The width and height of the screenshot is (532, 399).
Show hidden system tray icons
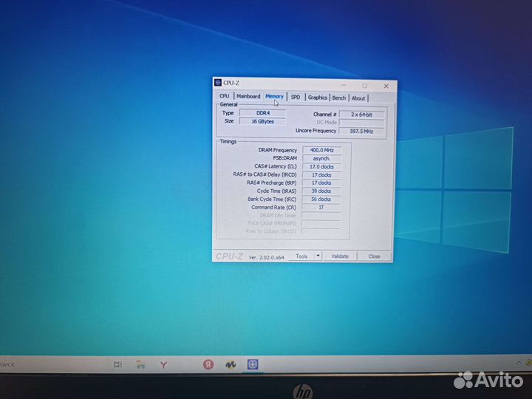[x=518, y=363]
